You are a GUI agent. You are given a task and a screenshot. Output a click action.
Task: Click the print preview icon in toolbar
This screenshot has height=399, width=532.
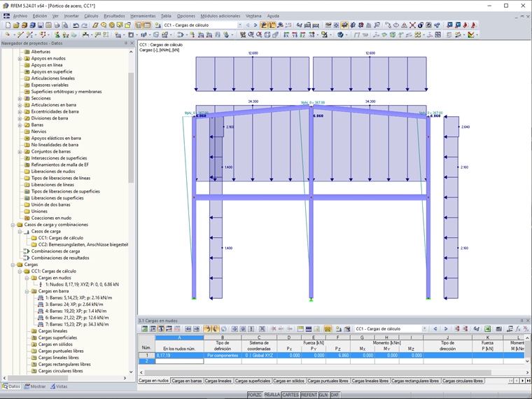65,25
